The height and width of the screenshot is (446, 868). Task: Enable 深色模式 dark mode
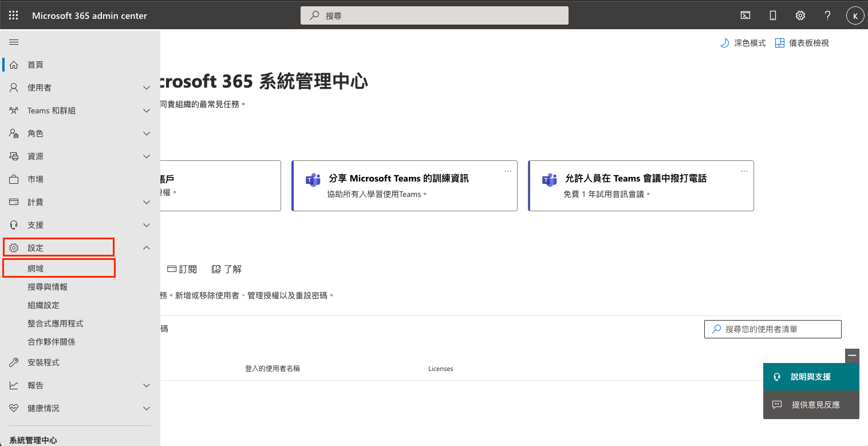pos(743,43)
